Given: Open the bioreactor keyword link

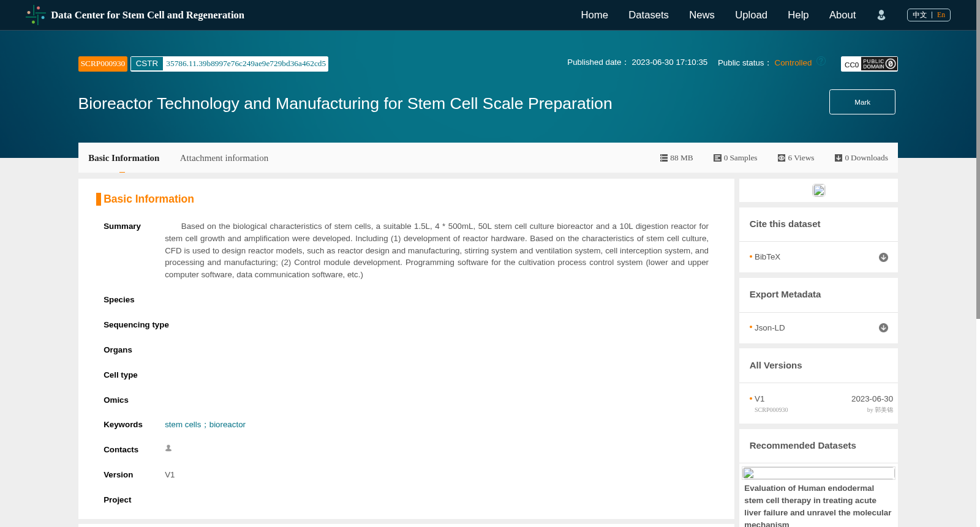Looking at the screenshot, I should click(x=227, y=425).
